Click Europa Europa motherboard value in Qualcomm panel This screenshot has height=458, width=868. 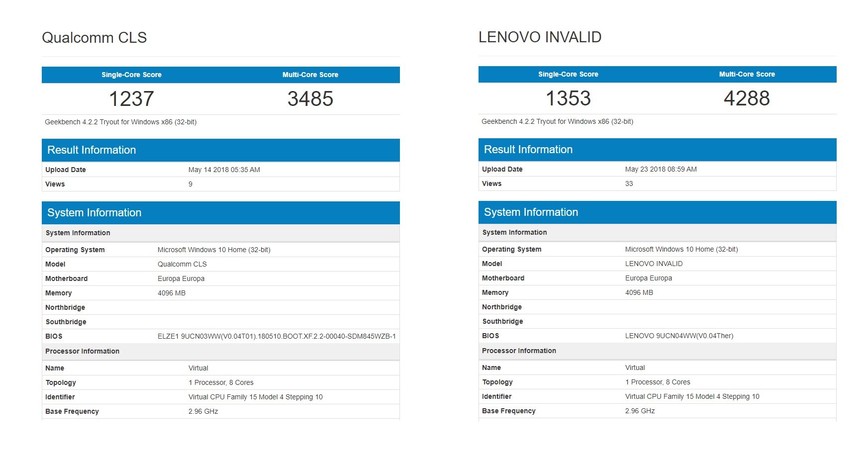[x=181, y=278]
